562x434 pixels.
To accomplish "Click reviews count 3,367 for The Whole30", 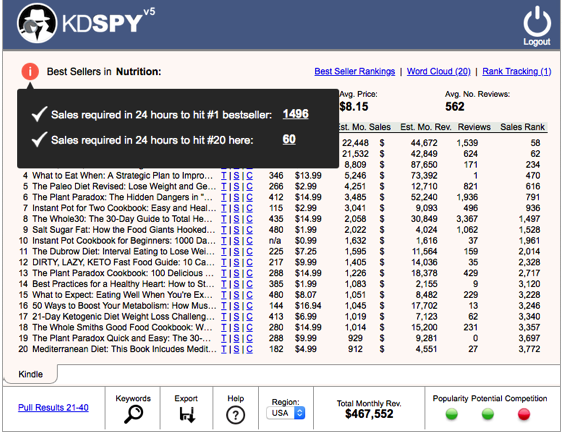I will coord(467,219).
